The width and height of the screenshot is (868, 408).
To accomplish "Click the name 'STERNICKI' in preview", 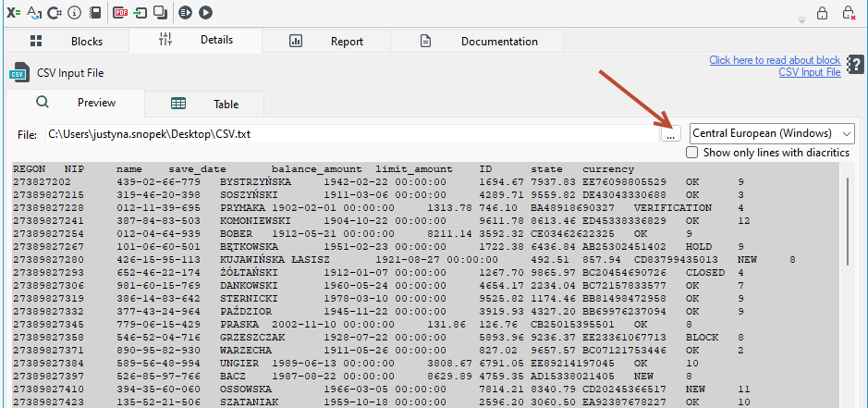I will pos(249,298).
